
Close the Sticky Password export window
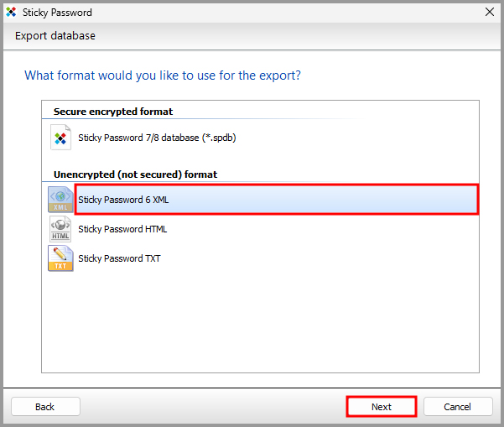[x=489, y=13]
